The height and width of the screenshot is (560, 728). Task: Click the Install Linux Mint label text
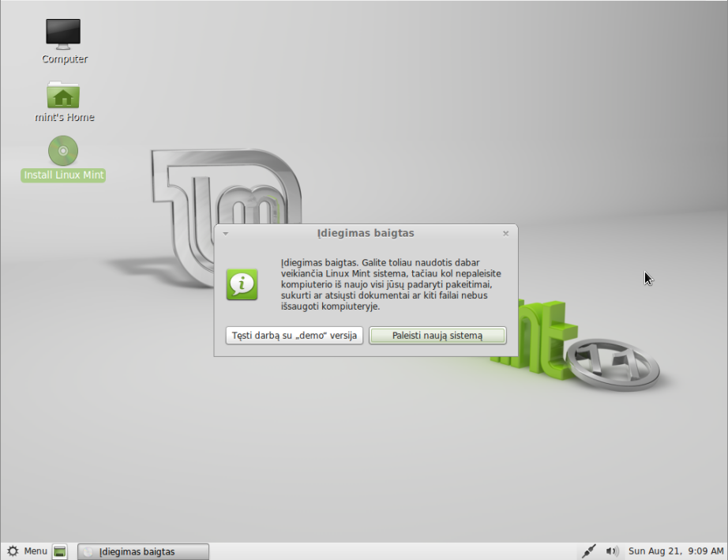pyautogui.click(x=64, y=175)
